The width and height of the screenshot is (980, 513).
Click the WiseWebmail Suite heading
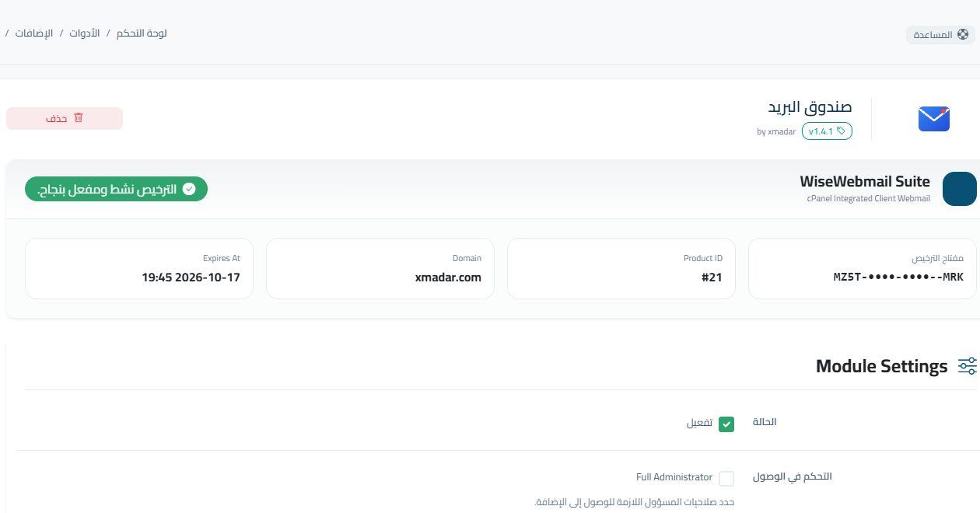coord(865,181)
